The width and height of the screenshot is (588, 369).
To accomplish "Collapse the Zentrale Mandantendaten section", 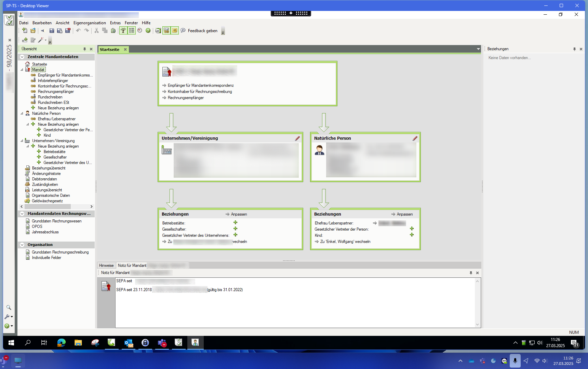I will click(x=22, y=57).
